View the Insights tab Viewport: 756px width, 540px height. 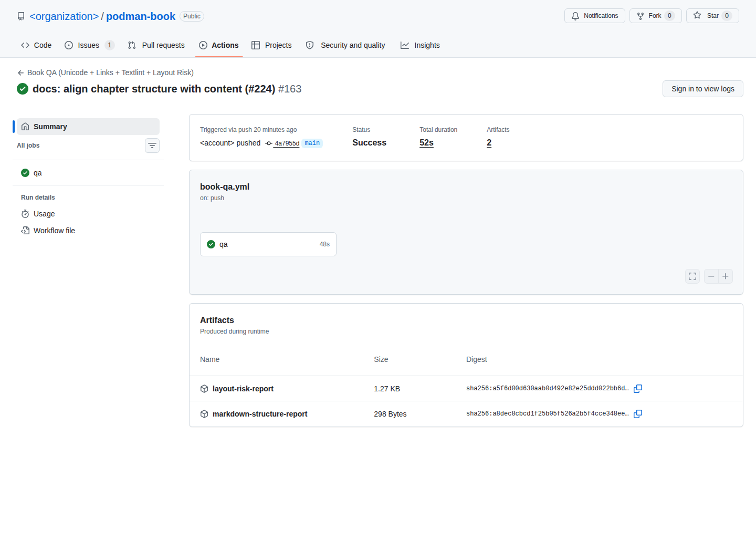point(420,45)
